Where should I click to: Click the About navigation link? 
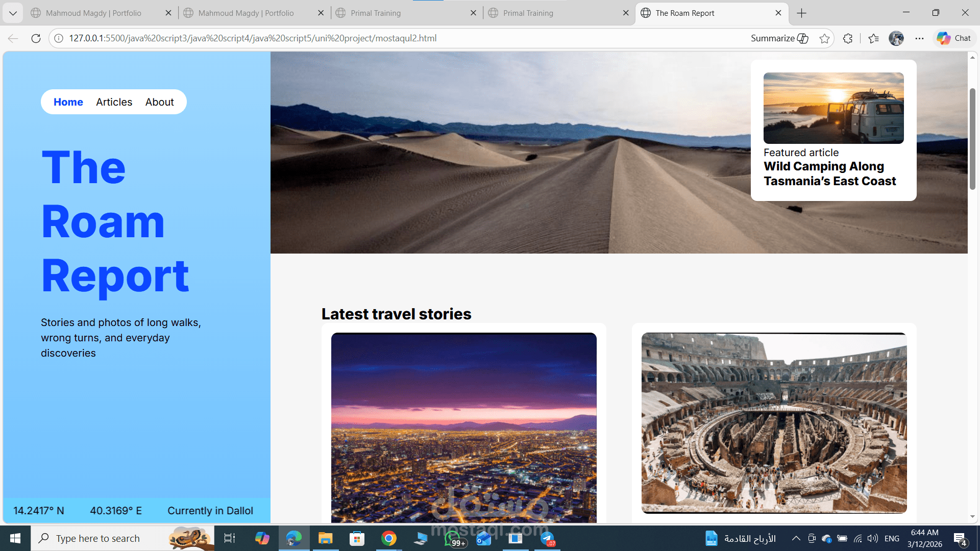tap(159, 102)
